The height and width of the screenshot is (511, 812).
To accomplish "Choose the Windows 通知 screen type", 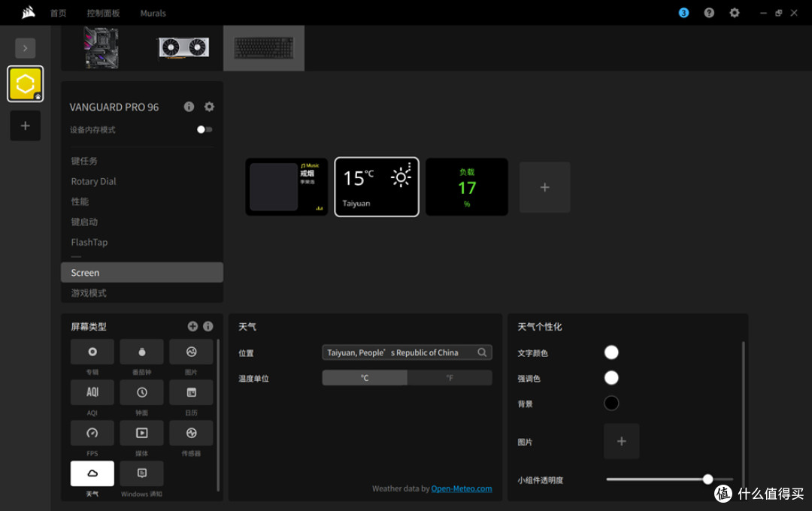I will coord(142,473).
